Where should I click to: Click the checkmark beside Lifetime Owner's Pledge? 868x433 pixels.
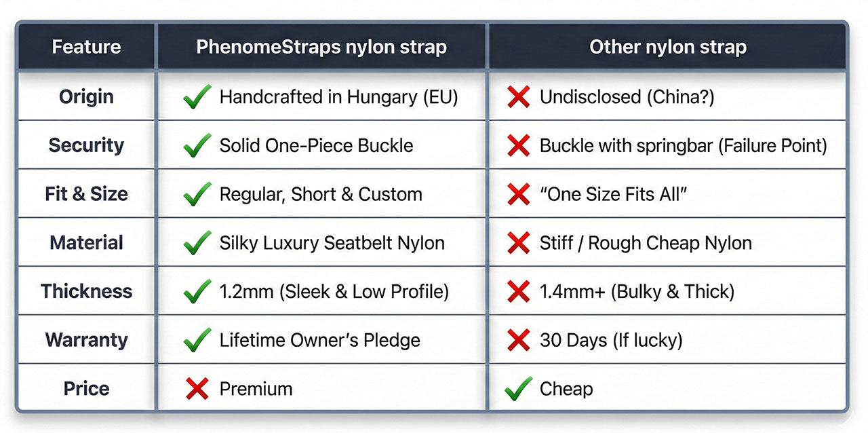[197, 340]
